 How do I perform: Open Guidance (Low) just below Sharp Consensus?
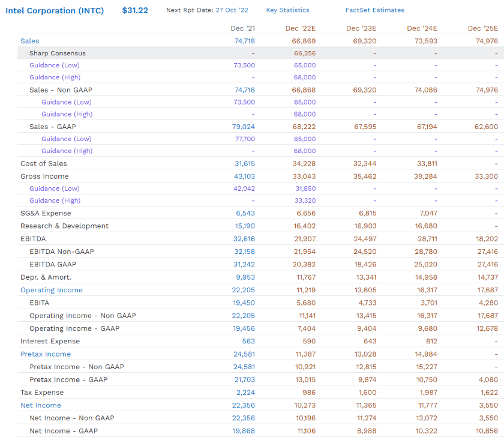pos(55,65)
